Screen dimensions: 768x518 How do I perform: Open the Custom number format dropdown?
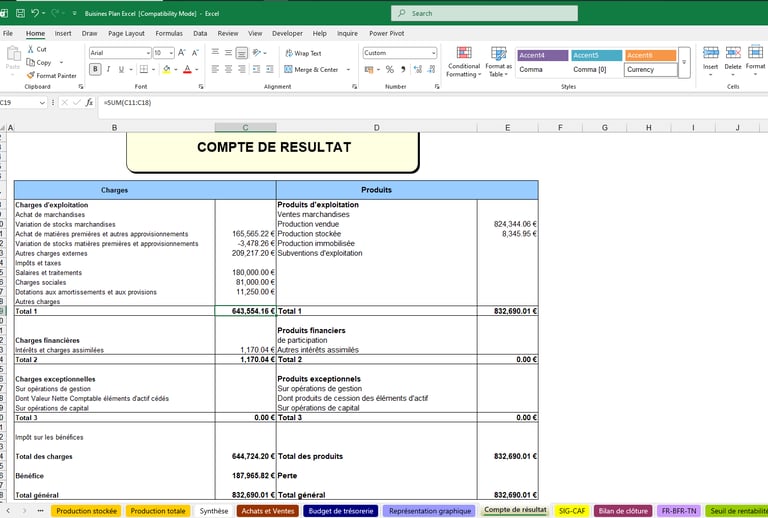pyautogui.click(x=433, y=53)
